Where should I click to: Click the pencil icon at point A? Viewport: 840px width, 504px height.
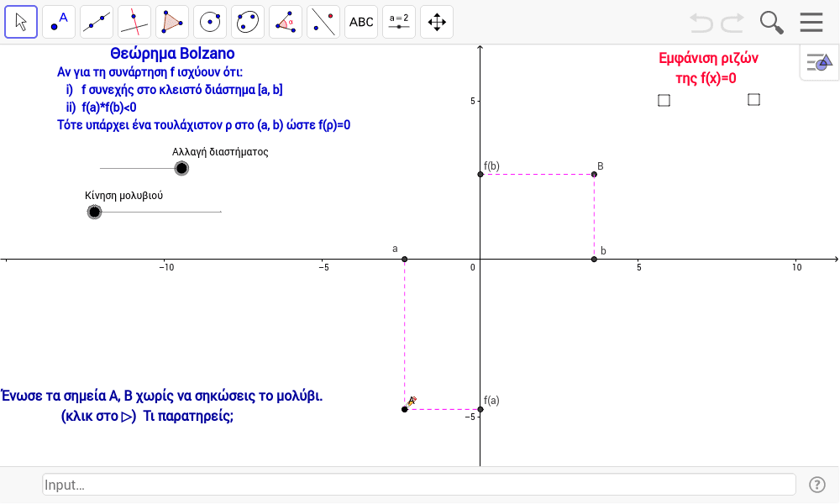click(x=412, y=402)
